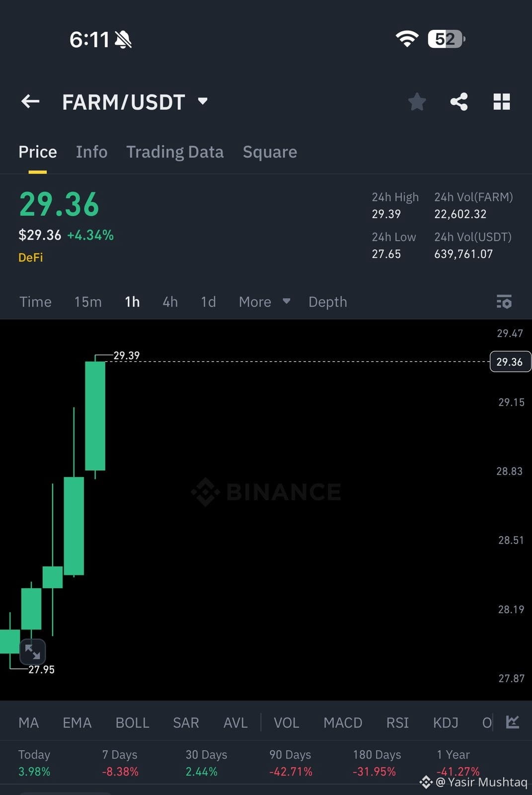Add FARM/USDT to favorites with star icon
This screenshot has height=795, width=532.
pyautogui.click(x=417, y=102)
